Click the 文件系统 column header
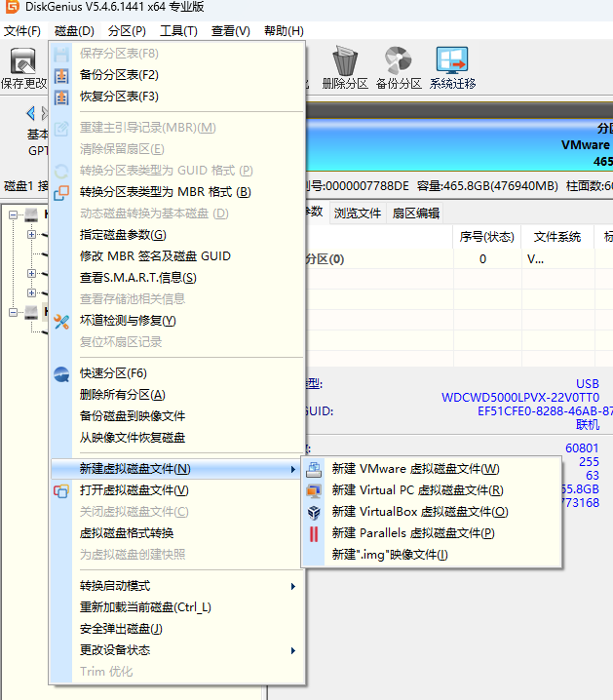 tap(556, 236)
